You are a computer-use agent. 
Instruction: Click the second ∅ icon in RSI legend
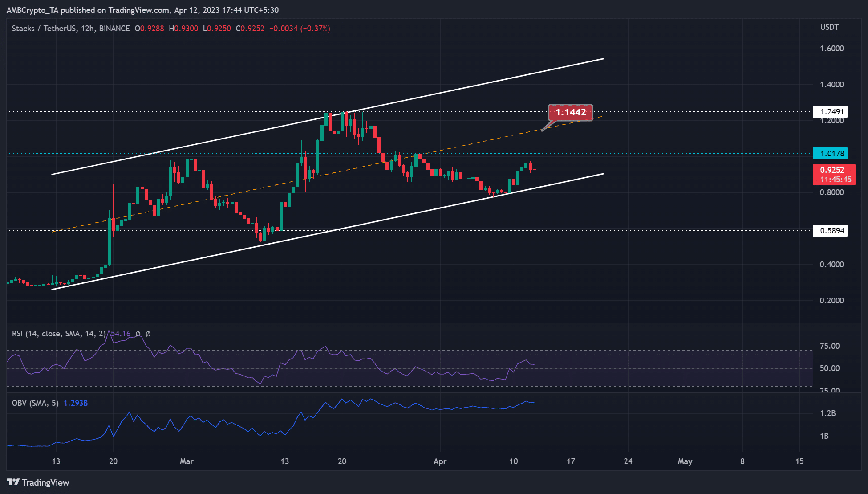(149, 333)
